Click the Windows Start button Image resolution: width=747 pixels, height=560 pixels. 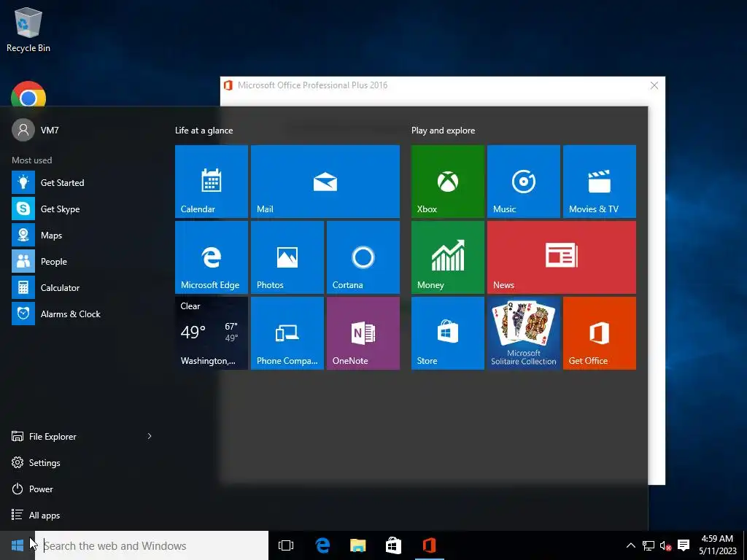pyautogui.click(x=18, y=545)
